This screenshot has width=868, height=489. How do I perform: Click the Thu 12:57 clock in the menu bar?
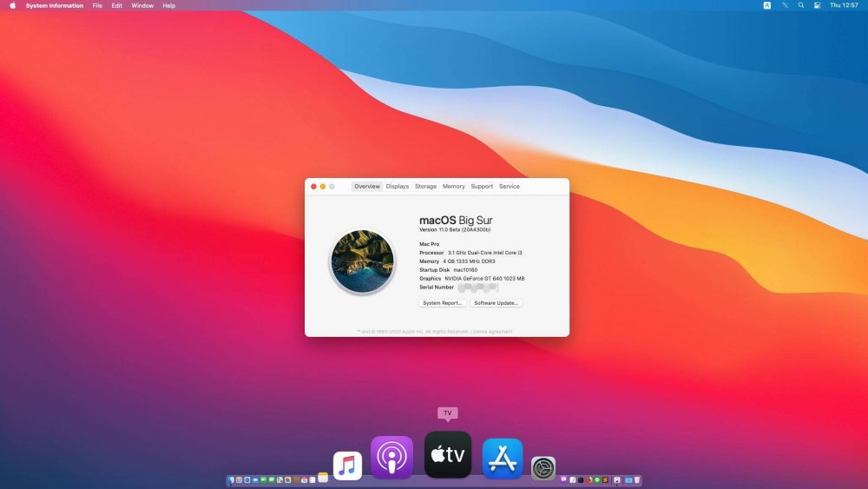[x=844, y=5]
